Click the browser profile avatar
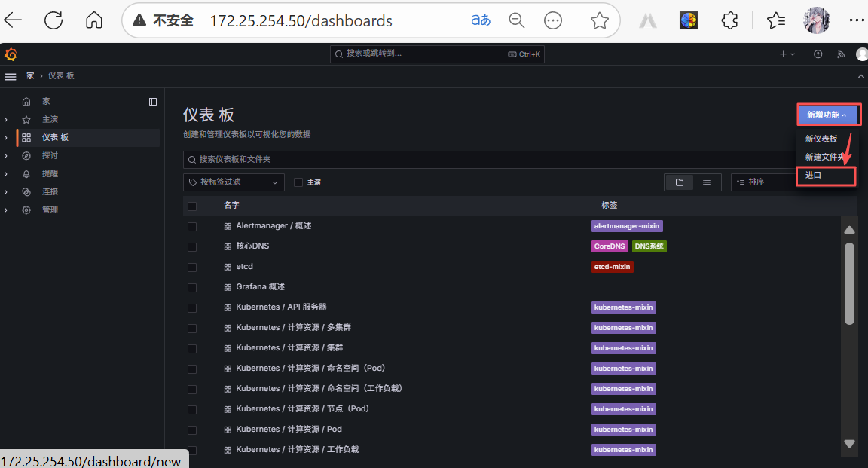The height and width of the screenshot is (468, 868). [x=817, y=20]
